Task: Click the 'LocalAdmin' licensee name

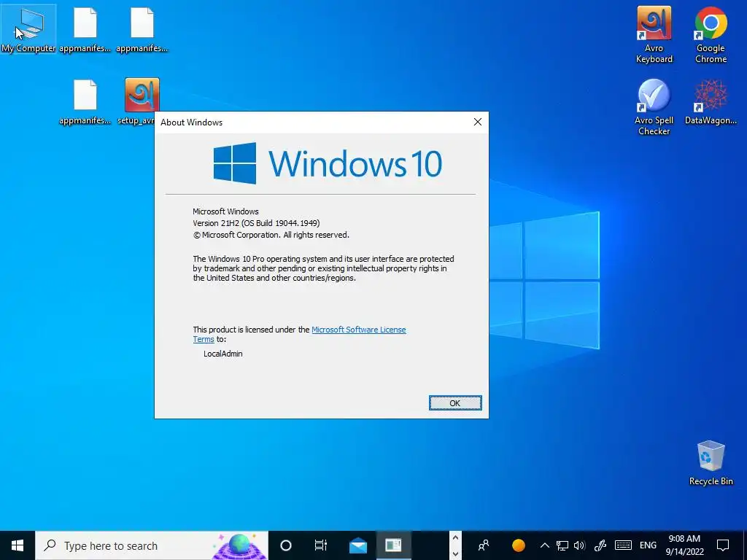Action: tap(223, 354)
